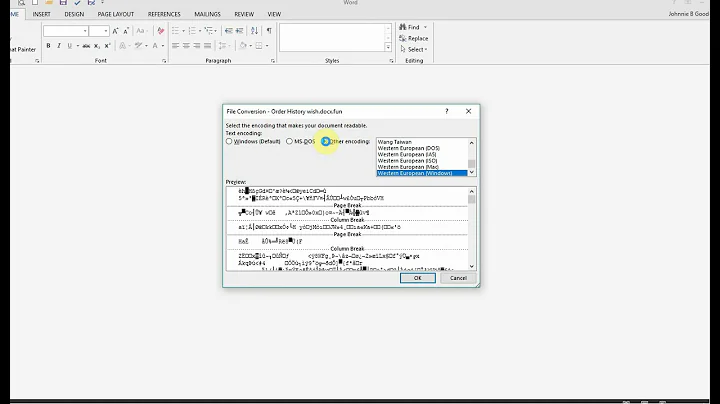Open the font size dropdown
This screenshot has height=404, width=720.
pos(106,31)
